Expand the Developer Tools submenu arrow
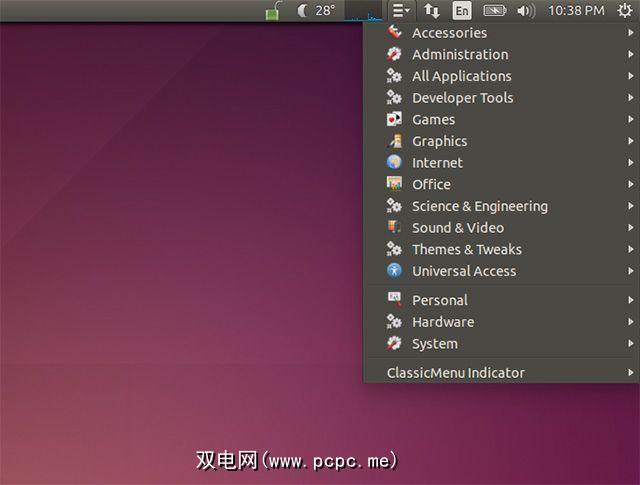This screenshot has height=485, width=640. click(631, 97)
